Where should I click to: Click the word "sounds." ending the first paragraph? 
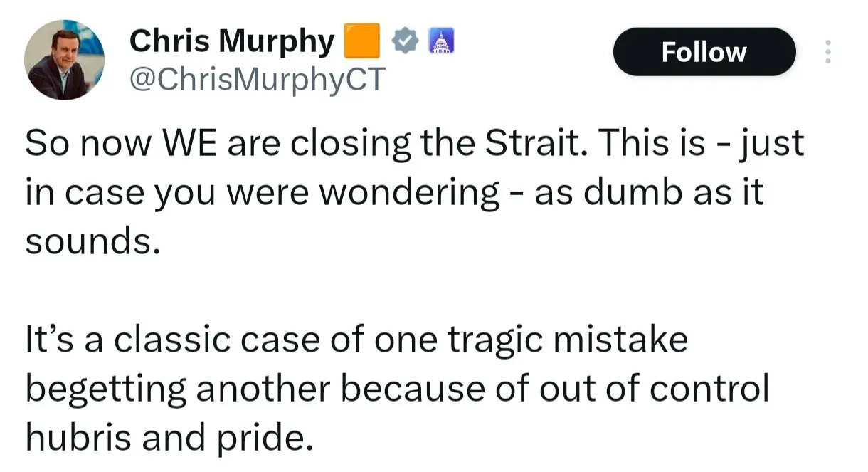click(x=90, y=242)
